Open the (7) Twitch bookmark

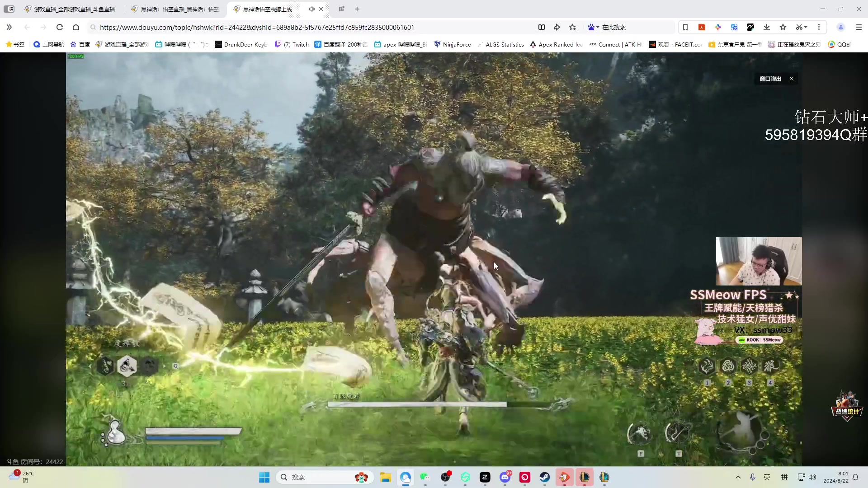[x=292, y=44]
